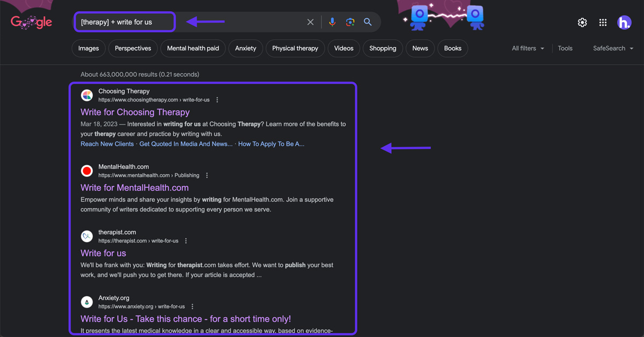The width and height of the screenshot is (644, 337).
Task: Click the Choosing Therapy site favicon
Action: [x=87, y=96]
